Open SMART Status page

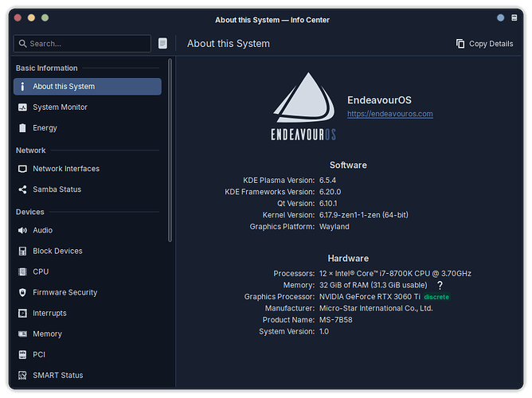tap(57, 375)
